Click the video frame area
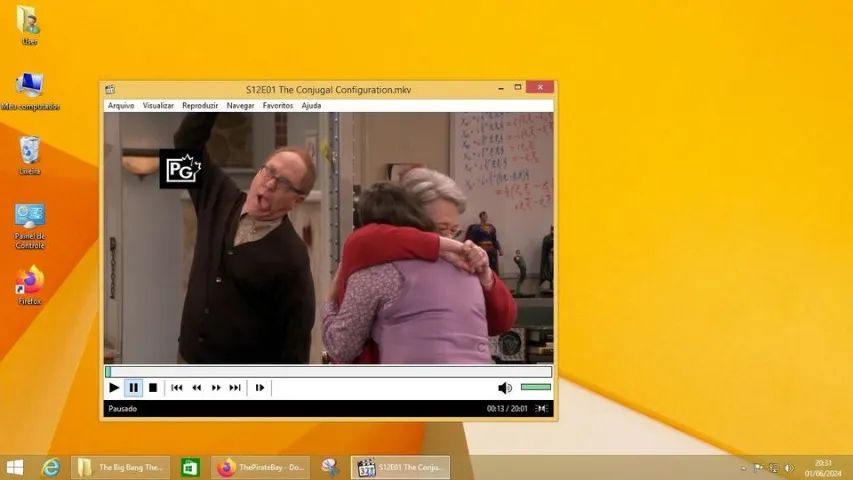The image size is (853, 480). click(x=329, y=238)
